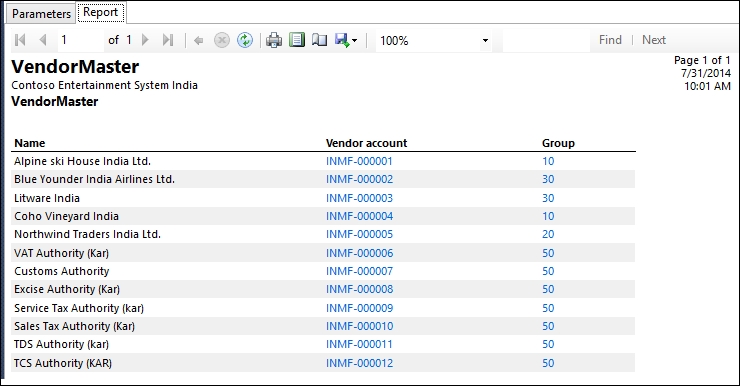Expand the 100% zoom dropdown
Image resolution: width=740 pixels, height=386 pixels.
[485, 41]
